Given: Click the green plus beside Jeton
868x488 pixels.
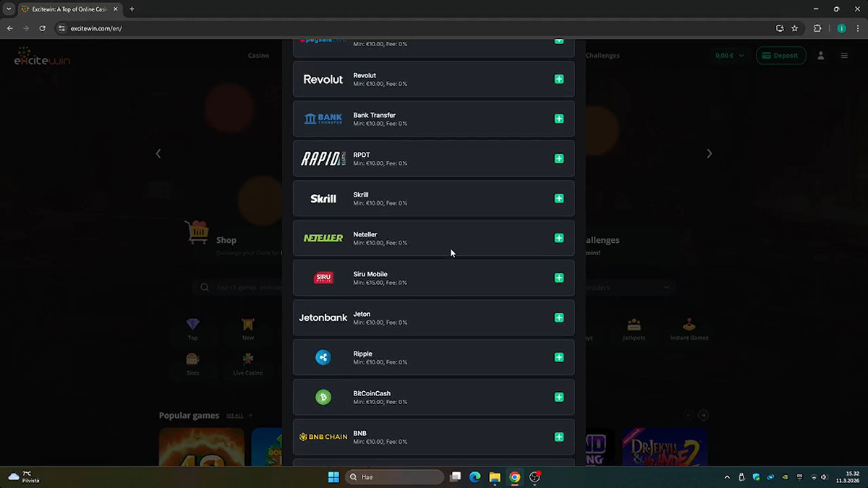Looking at the screenshot, I should 558,317.
